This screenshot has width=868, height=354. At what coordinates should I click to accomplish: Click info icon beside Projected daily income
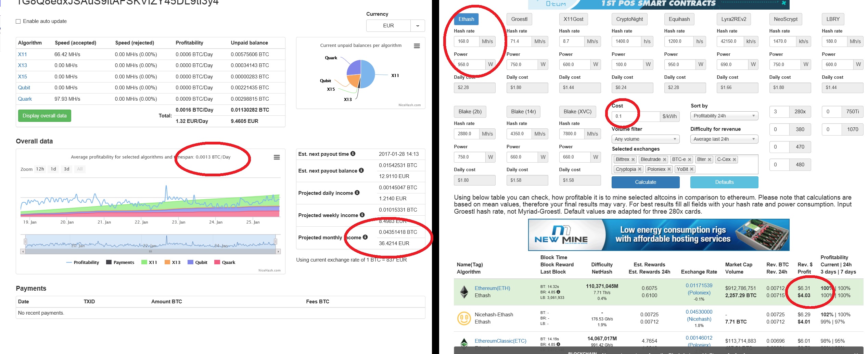357,193
